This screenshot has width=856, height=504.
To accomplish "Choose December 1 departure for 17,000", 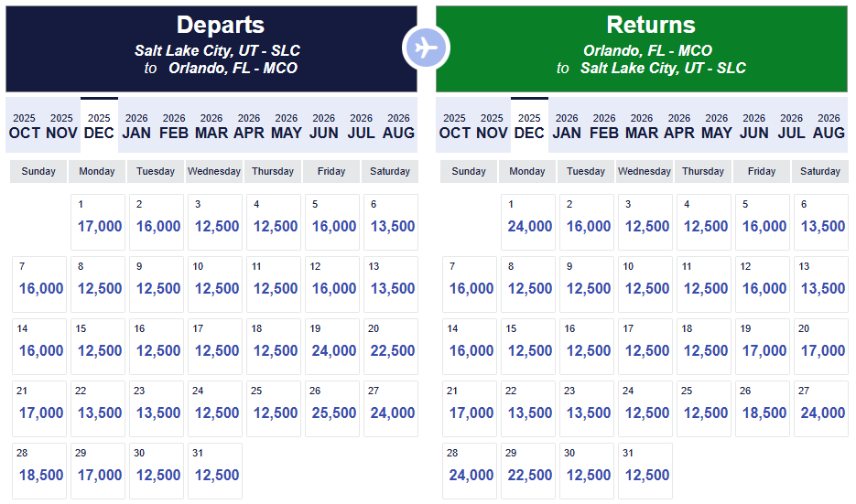I will 99,222.
